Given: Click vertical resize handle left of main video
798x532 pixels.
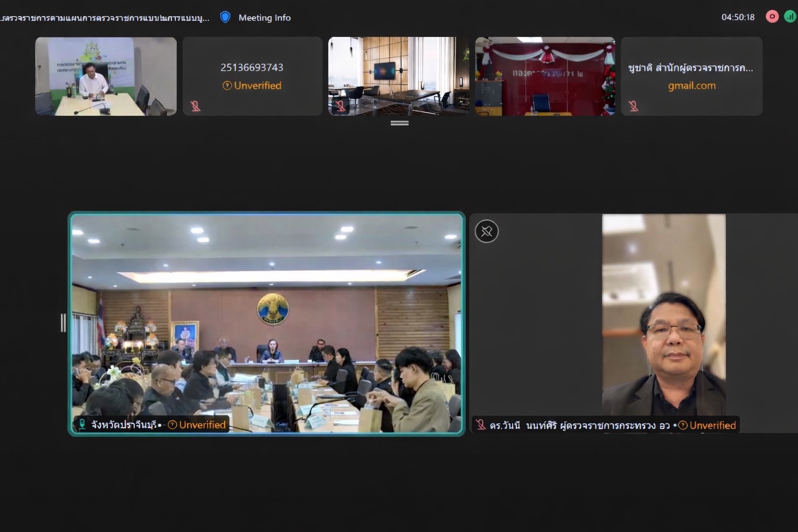Looking at the screenshot, I should [63, 323].
